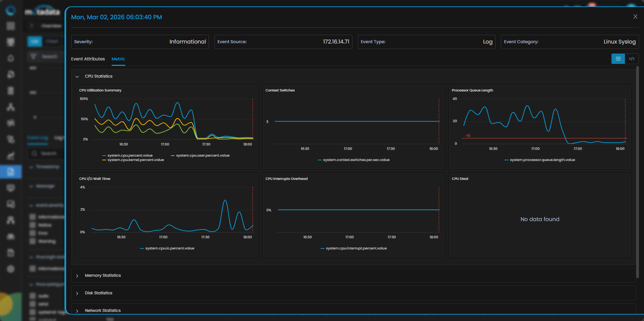Open the Event Attributes tab
The width and height of the screenshot is (644, 321).
pyautogui.click(x=88, y=59)
